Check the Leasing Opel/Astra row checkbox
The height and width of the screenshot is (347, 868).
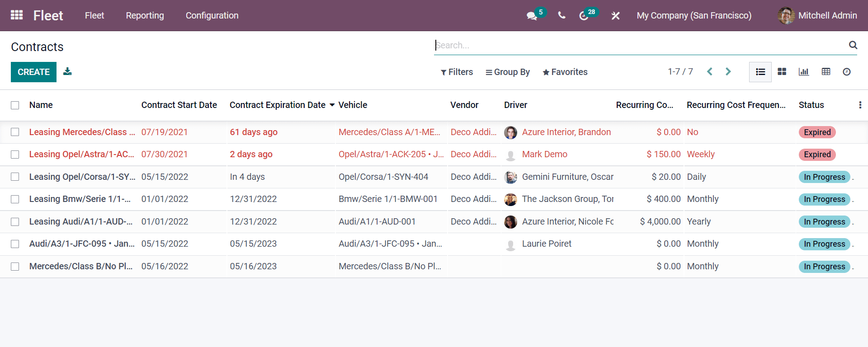[15, 155]
